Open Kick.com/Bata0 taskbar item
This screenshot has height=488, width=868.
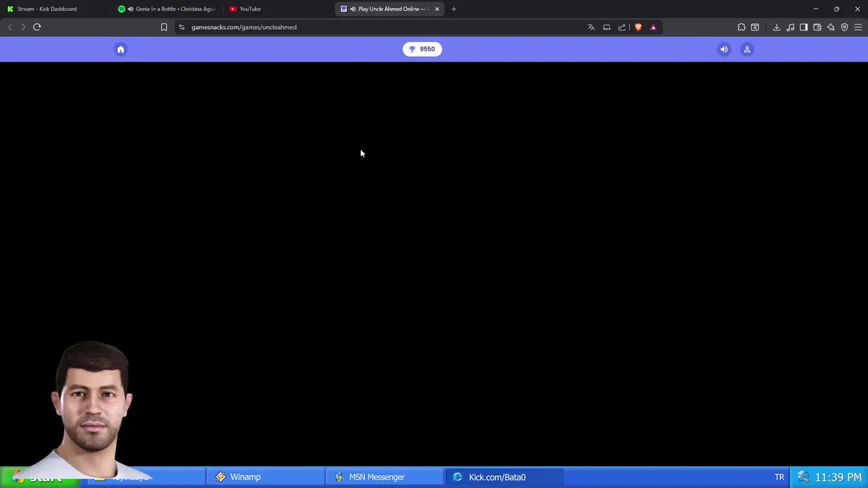[x=504, y=477]
